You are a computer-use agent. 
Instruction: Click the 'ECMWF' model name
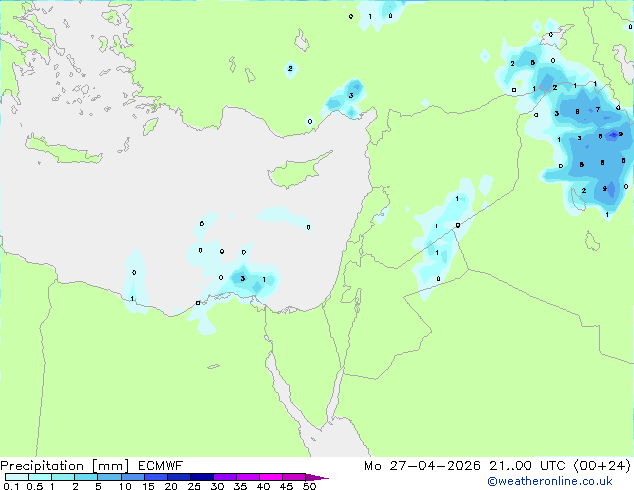[161, 466]
